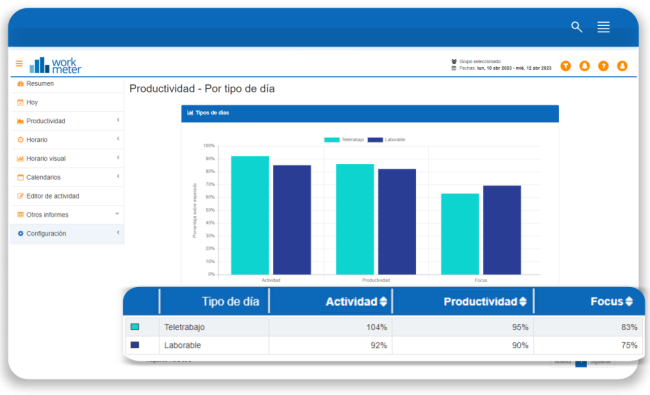Click the 92% Actividad cell
This screenshot has height=395, width=650.
point(378,345)
